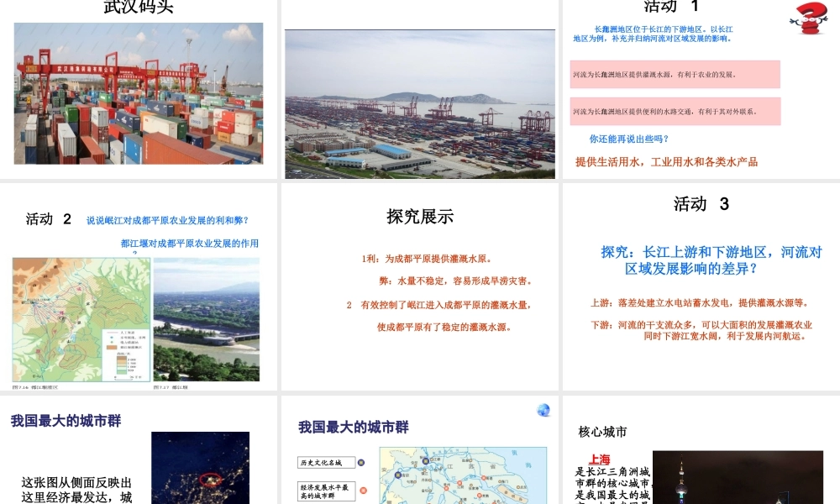Select pink box about 便利的水路交通
Image resolution: width=840 pixels, height=504 pixels.
pyautogui.click(x=675, y=112)
